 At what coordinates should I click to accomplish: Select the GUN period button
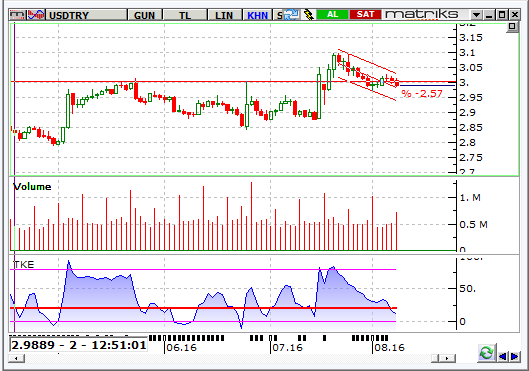144,15
